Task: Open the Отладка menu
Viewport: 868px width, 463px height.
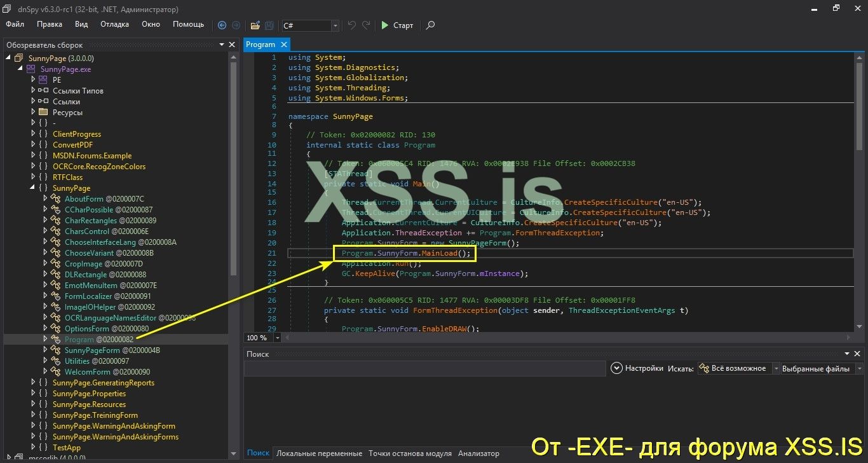Action: [x=114, y=24]
